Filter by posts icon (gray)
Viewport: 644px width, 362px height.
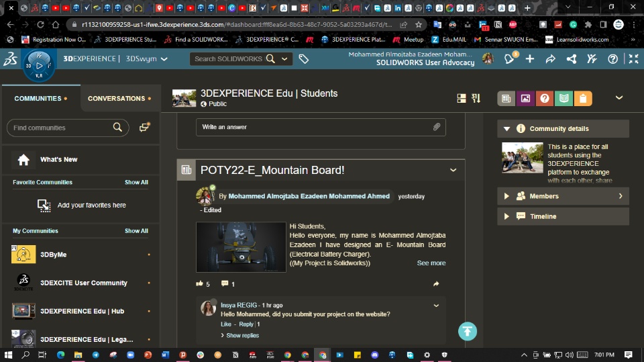[x=506, y=98]
